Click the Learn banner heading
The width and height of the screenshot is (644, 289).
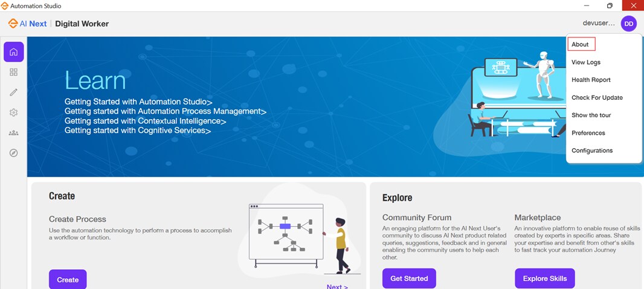(95, 81)
